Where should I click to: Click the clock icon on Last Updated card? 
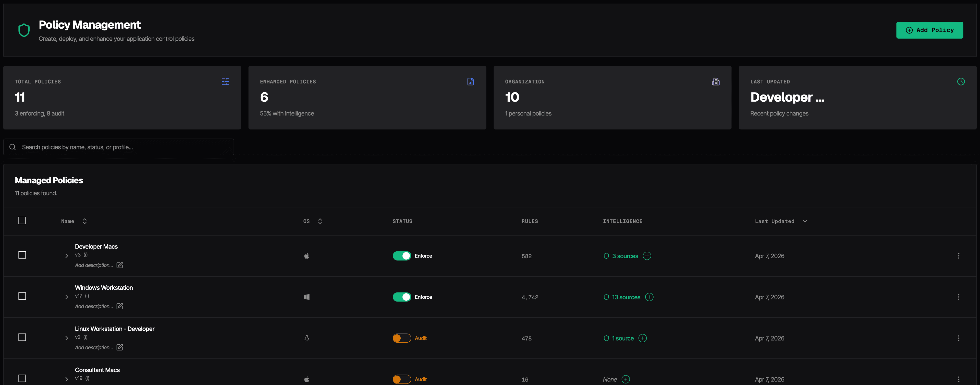[961, 81]
